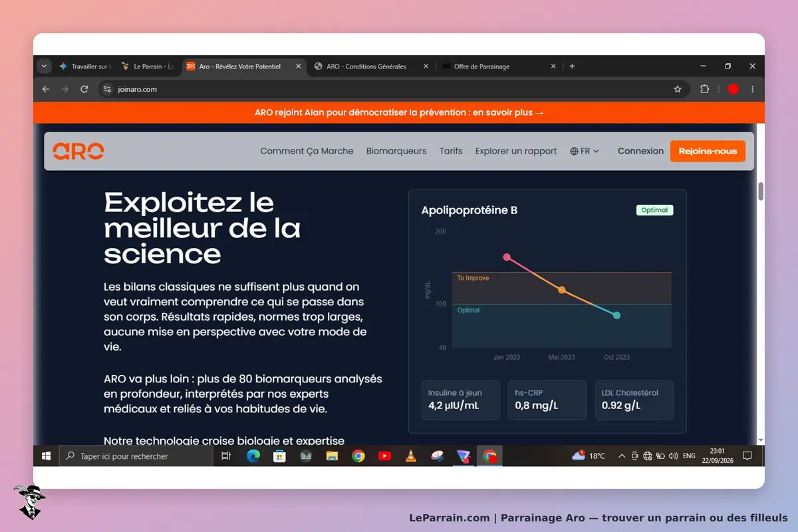Click the browser back arrow
This screenshot has width=798, height=532.
click(46, 89)
